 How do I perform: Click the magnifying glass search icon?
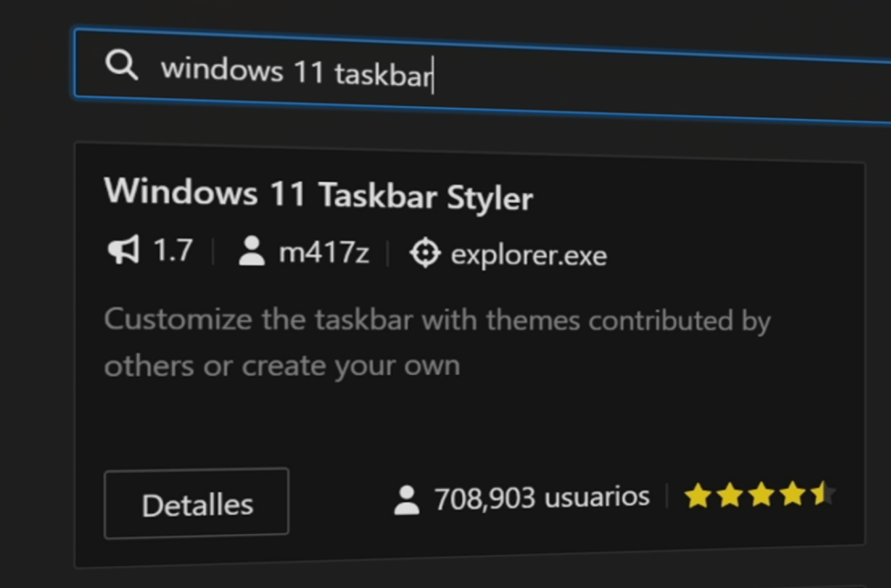tap(121, 64)
